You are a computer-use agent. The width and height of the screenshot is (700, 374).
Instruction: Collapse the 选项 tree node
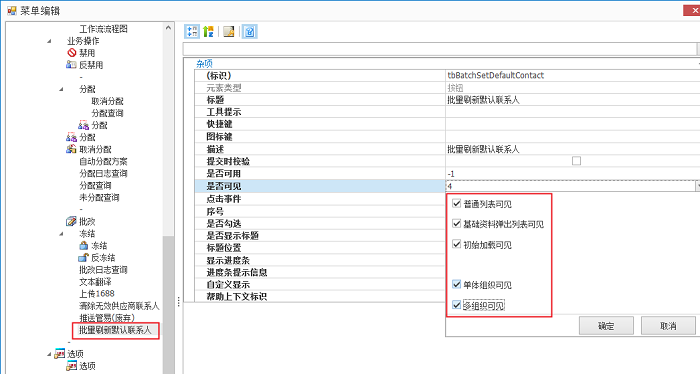pos(49,354)
